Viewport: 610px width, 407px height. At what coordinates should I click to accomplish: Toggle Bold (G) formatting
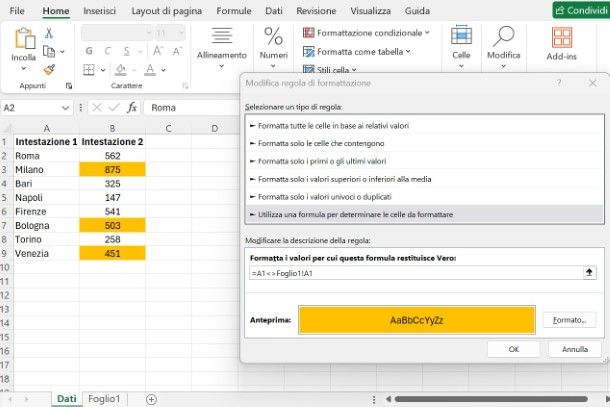click(x=89, y=51)
